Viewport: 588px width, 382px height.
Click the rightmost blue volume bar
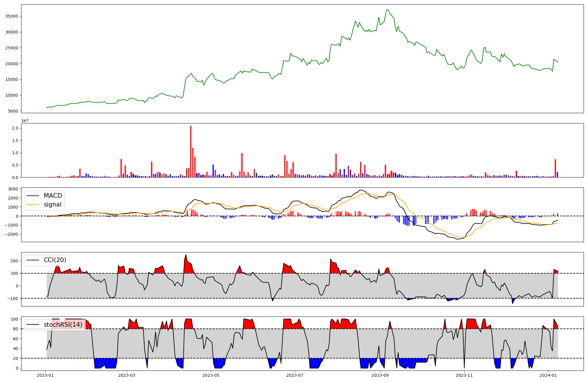pyautogui.click(x=557, y=175)
